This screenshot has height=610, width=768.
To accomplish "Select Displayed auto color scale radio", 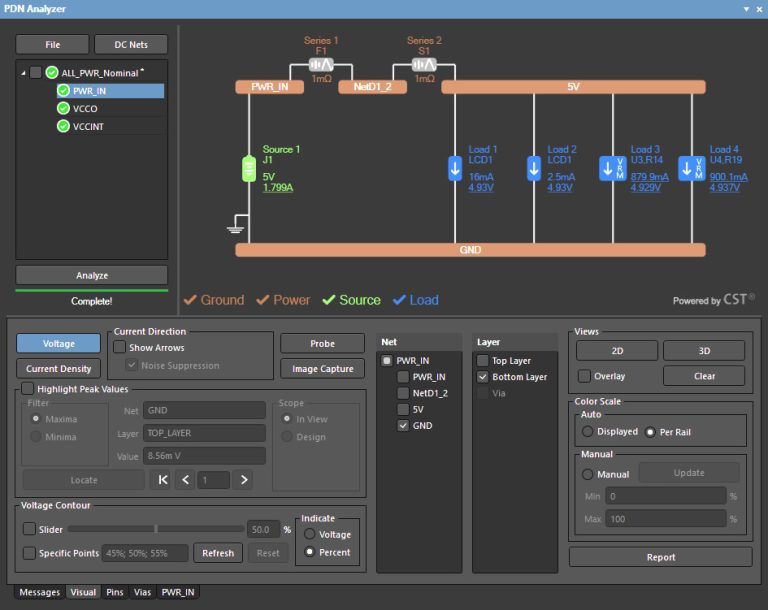I will pos(587,432).
